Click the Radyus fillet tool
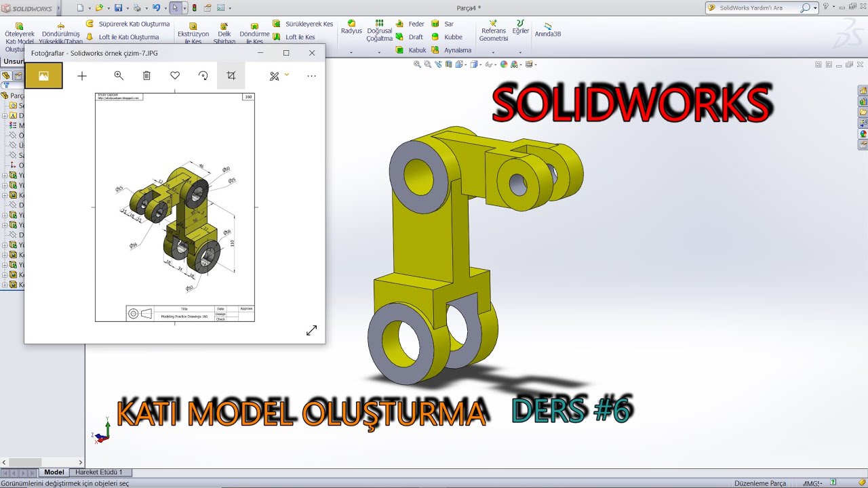Viewport: 868px width, 488px height. pos(351,27)
